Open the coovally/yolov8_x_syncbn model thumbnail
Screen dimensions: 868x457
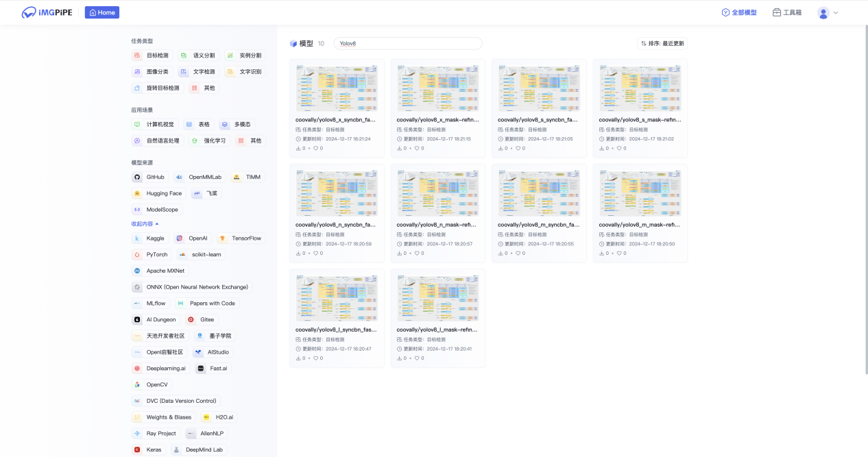(x=337, y=88)
